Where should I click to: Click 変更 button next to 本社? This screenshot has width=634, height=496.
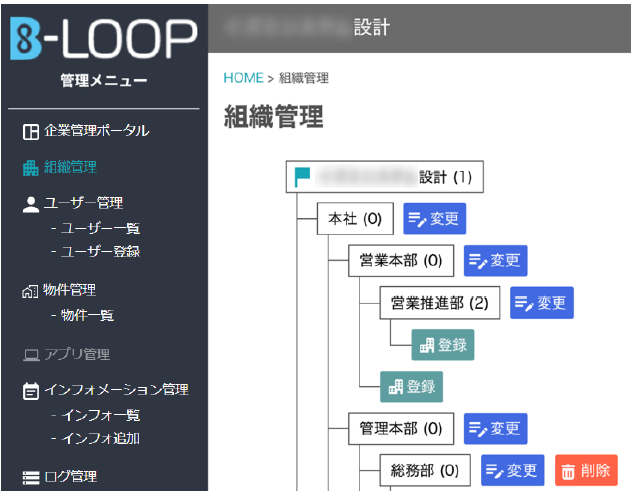[x=435, y=219]
